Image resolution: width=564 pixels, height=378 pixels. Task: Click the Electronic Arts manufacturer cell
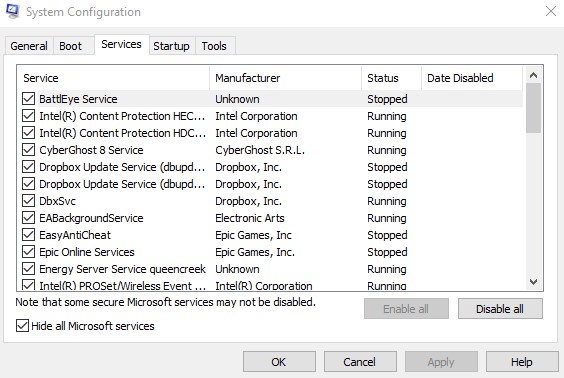coord(250,218)
